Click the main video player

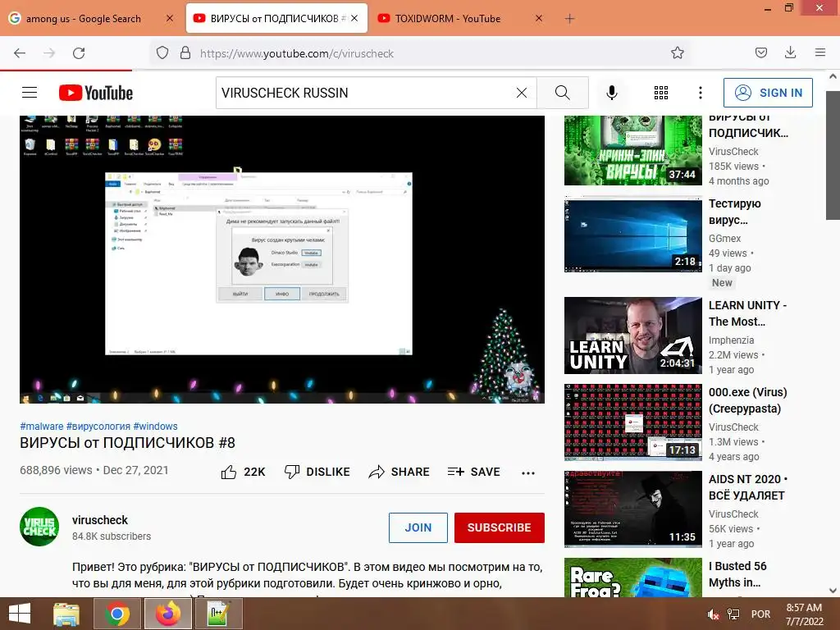[x=282, y=259]
